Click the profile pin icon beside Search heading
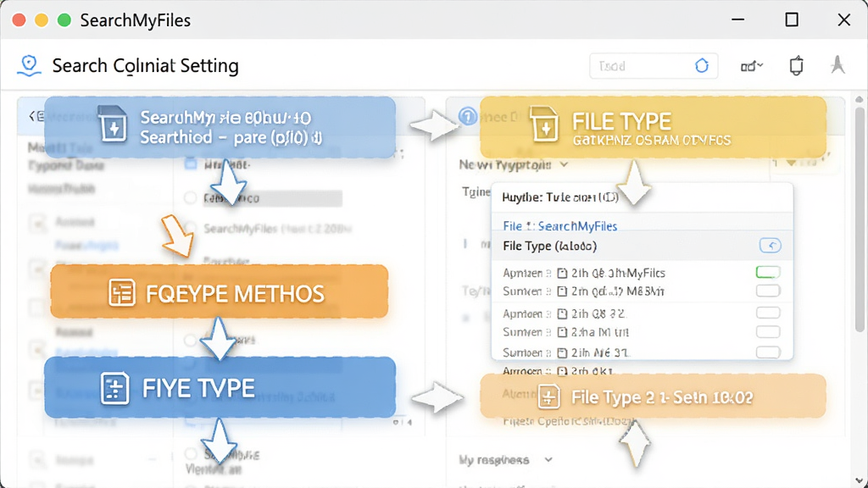This screenshot has width=868, height=488. 29,65
